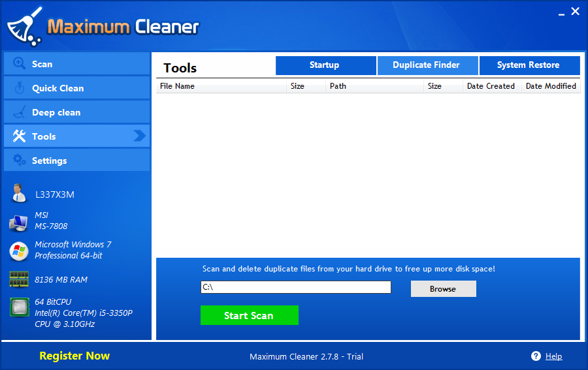Sort by Date Modified column header
Image resolution: width=588 pixels, height=370 pixels.
(x=551, y=86)
